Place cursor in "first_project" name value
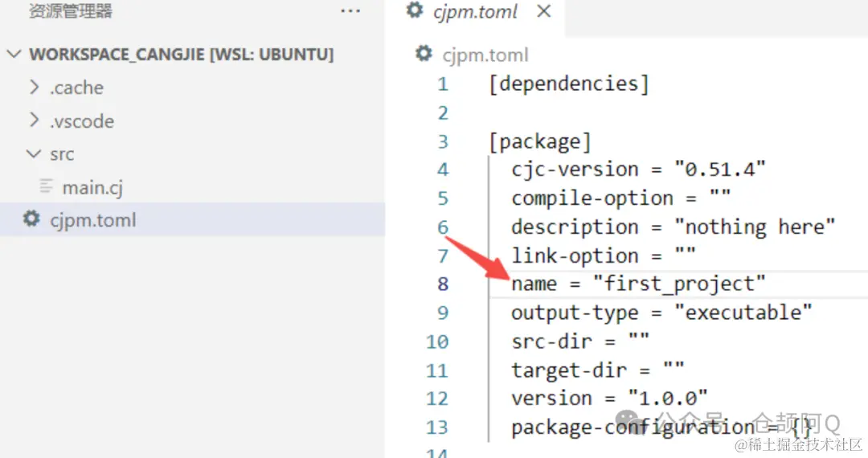This screenshot has height=458, width=868. (x=679, y=284)
